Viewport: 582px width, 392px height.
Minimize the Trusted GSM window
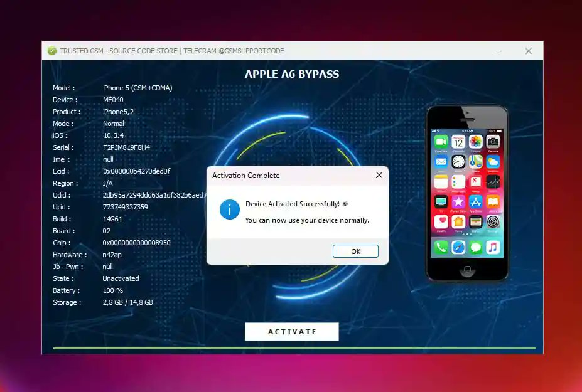click(498, 51)
